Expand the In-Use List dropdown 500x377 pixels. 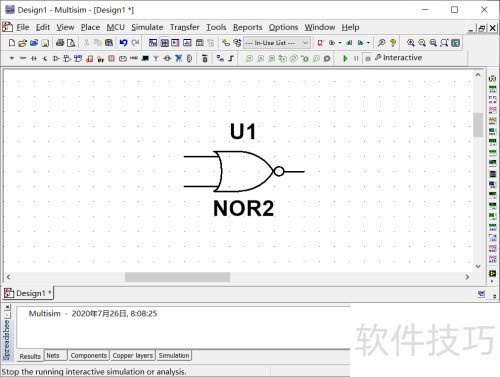[x=305, y=43]
